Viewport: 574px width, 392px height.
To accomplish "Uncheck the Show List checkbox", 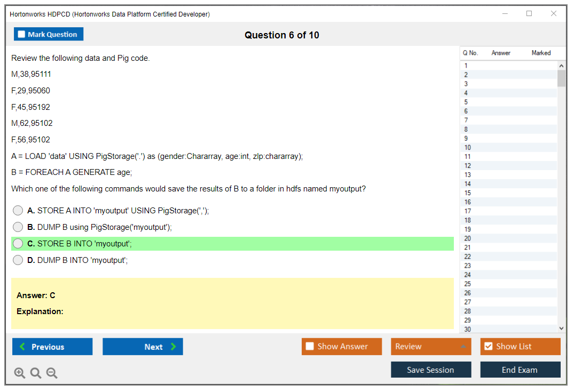I will pos(488,347).
